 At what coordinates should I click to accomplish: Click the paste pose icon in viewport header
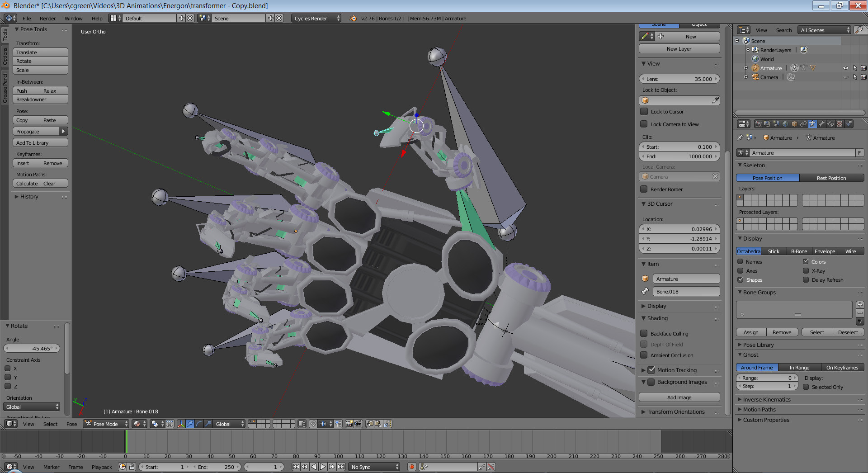tap(378, 424)
